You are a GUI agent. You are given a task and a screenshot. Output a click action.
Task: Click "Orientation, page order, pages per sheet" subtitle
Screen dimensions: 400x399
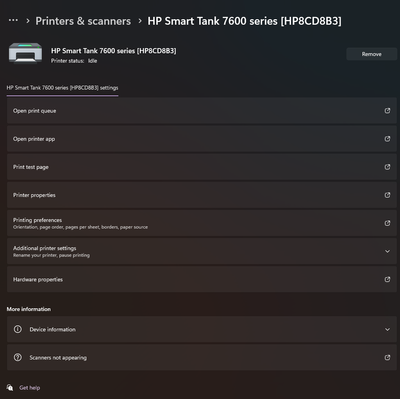pos(80,227)
